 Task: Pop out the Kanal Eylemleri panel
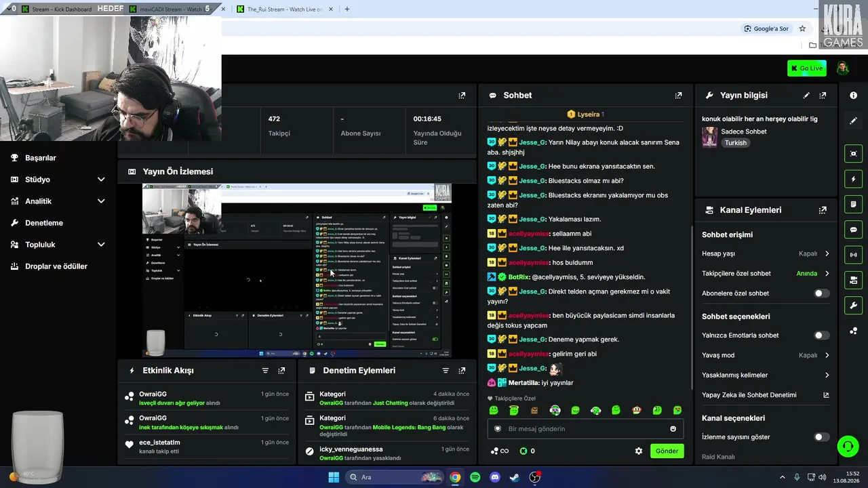click(x=823, y=210)
